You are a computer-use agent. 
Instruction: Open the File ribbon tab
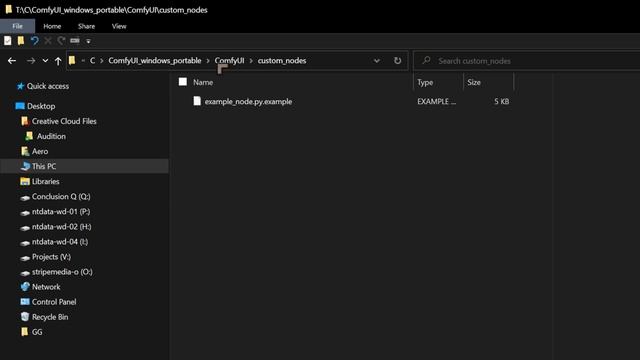(x=18, y=26)
